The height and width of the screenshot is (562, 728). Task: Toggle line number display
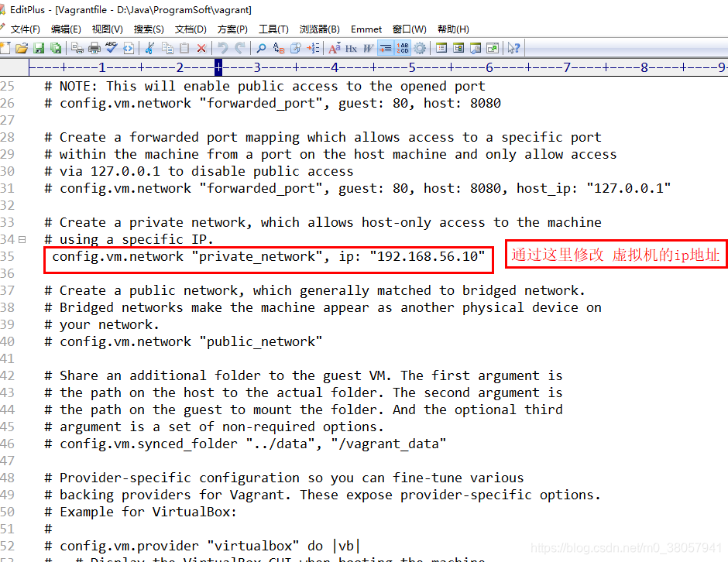point(403,48)
